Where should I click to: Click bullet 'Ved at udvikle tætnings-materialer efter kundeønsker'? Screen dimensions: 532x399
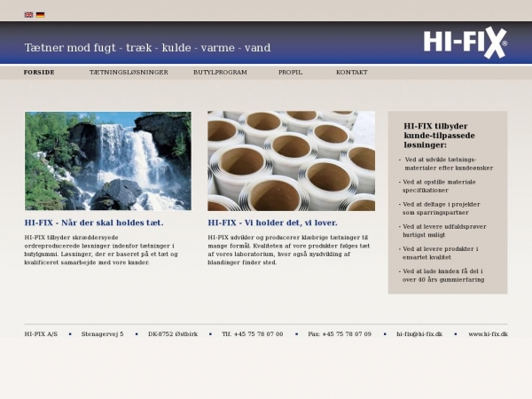point(446,163)
